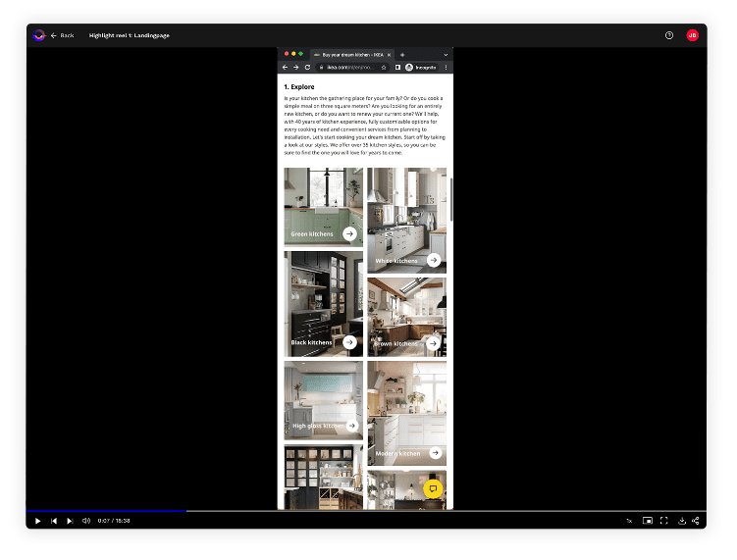This screenshot has height=560, width=737.
Task: Click the 'Highlight reel 1: Landingpage' title
Action: (x=130, y=35)
